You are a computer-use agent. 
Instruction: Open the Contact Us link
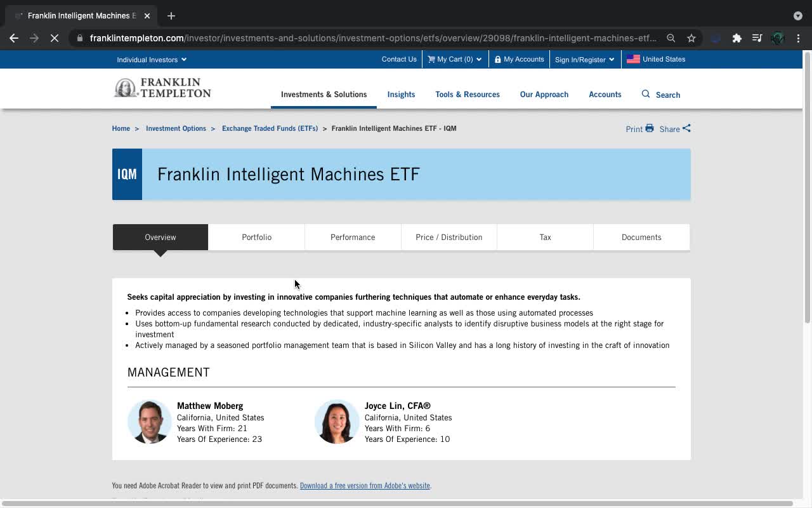399,59
